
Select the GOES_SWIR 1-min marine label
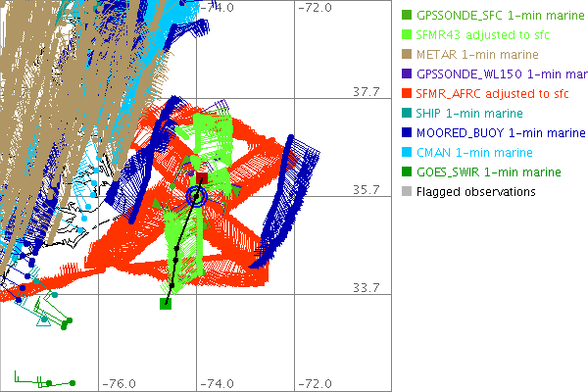coord(489,171)
